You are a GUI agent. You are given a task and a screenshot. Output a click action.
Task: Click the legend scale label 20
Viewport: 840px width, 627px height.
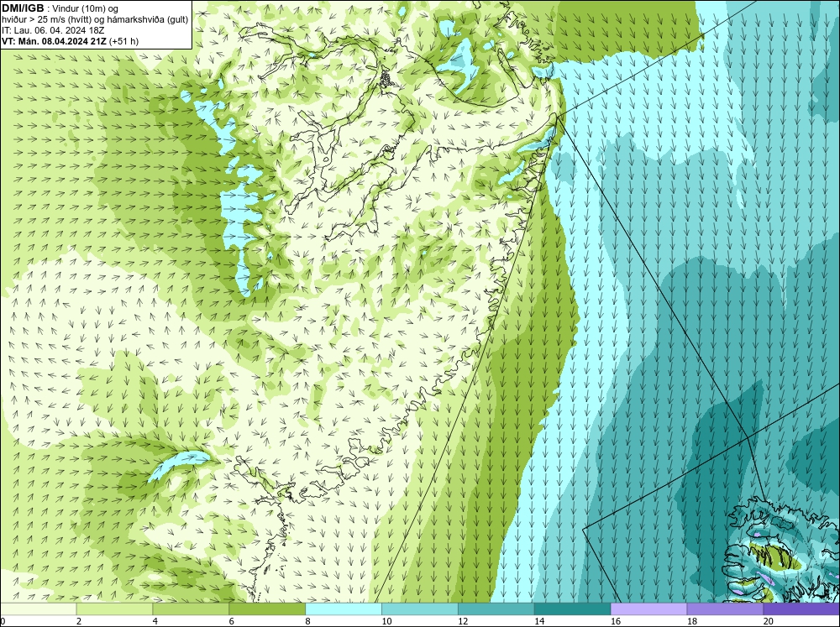click(769, 621)
